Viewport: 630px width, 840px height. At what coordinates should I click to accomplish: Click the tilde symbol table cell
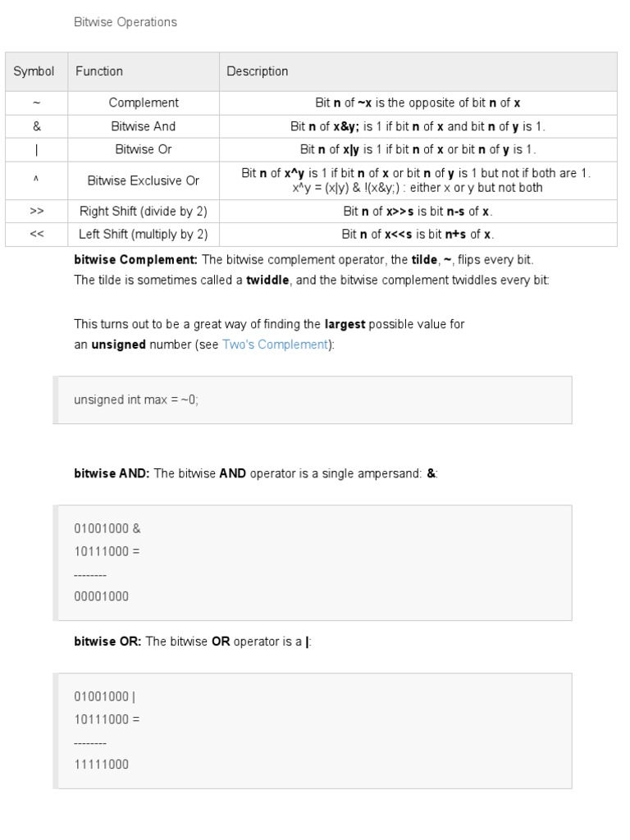(36, 103)
